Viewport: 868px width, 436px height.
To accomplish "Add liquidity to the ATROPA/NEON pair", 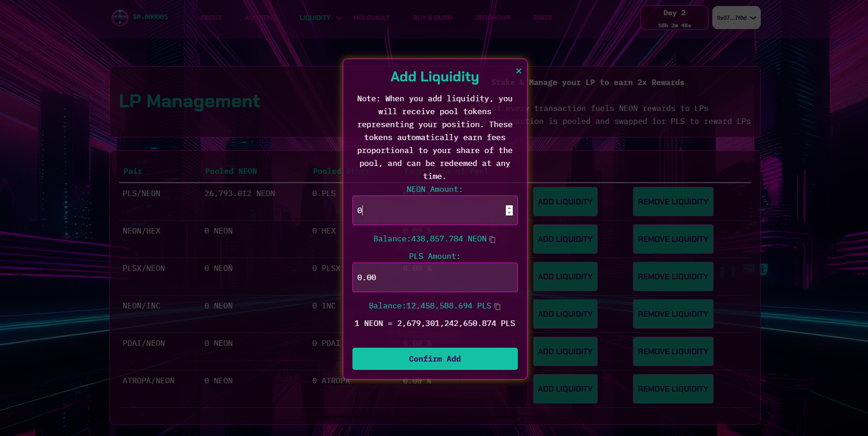I will [x=565, y=389].
